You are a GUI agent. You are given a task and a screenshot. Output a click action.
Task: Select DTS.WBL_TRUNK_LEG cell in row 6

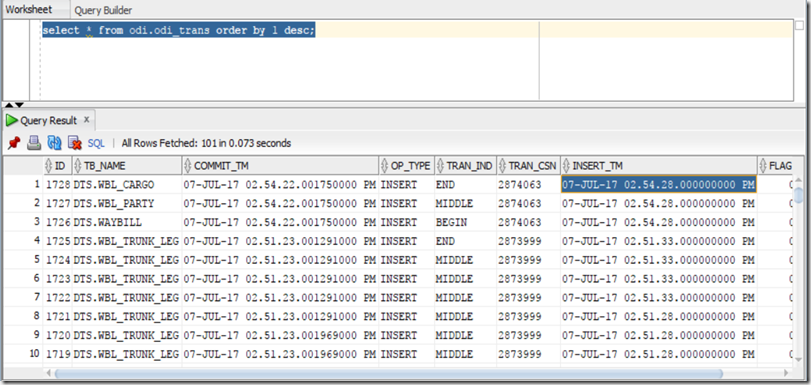[127, 278]
